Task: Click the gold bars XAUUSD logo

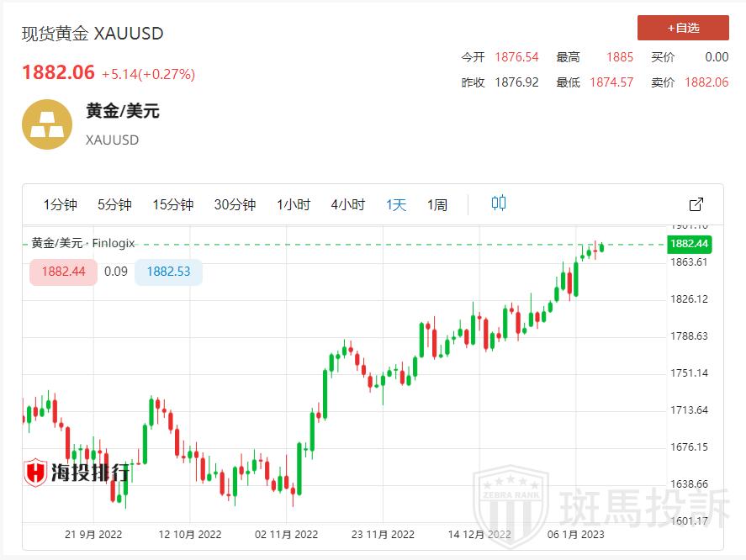Action: 47,124
